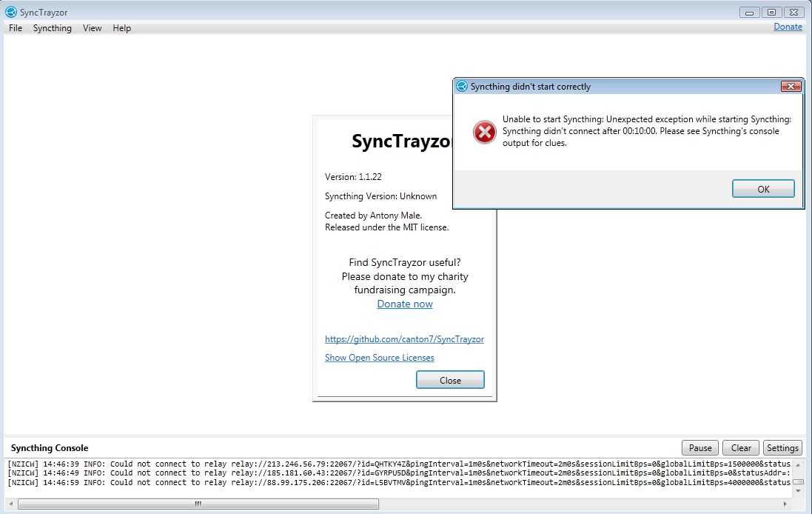
Task: Open the Help menu
Action: (x=121, y=28)
